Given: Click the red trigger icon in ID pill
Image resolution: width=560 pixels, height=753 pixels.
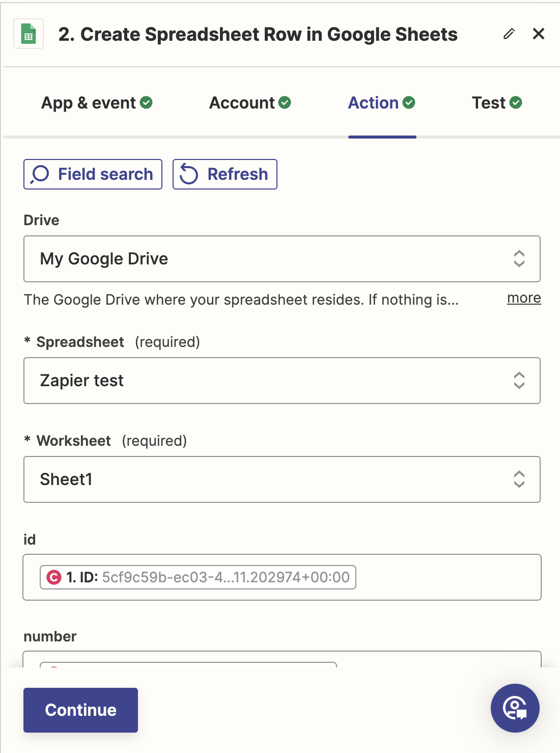Looking at the screenshot, I should pyautogui.click(x=53, y=577).
